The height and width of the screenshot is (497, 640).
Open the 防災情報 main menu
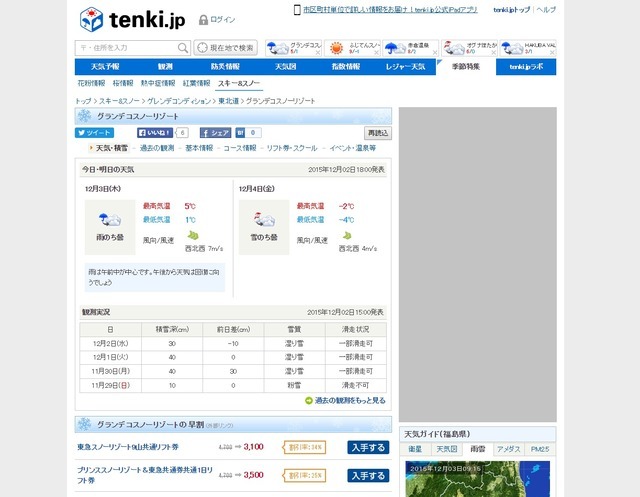[225, 67]
